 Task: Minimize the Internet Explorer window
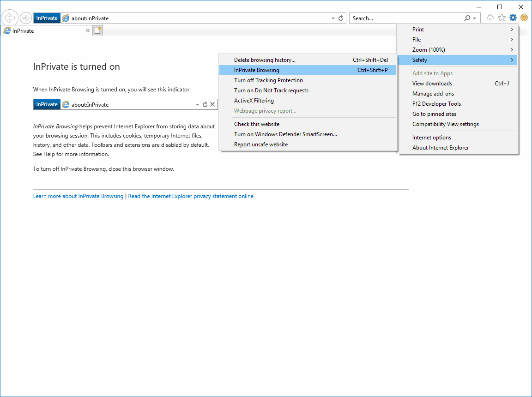479,7
